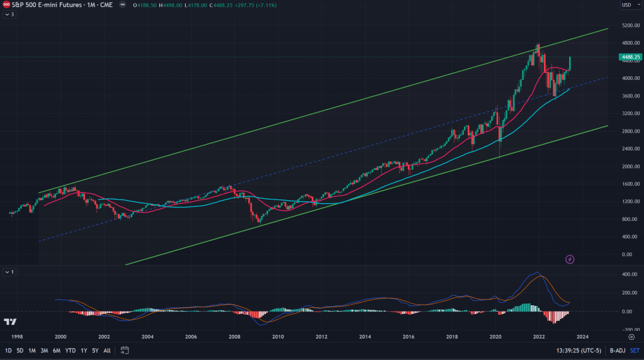Click the 6M range button

[x=56, y=350]
